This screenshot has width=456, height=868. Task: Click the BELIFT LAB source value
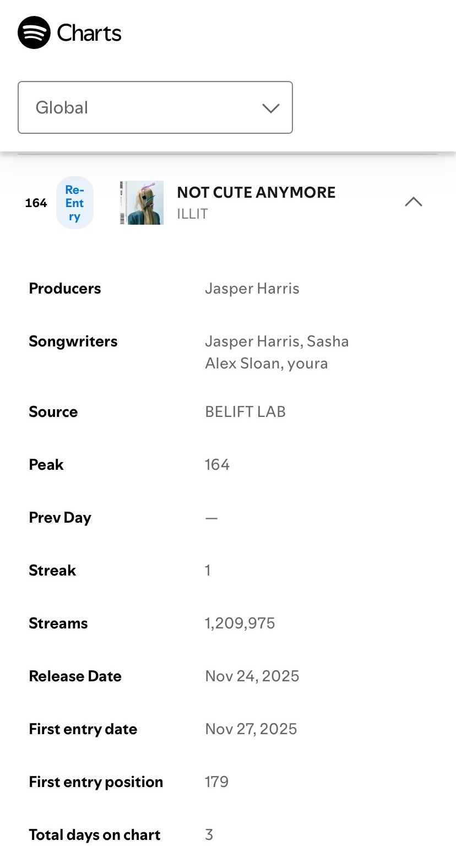tap(245, 412)
